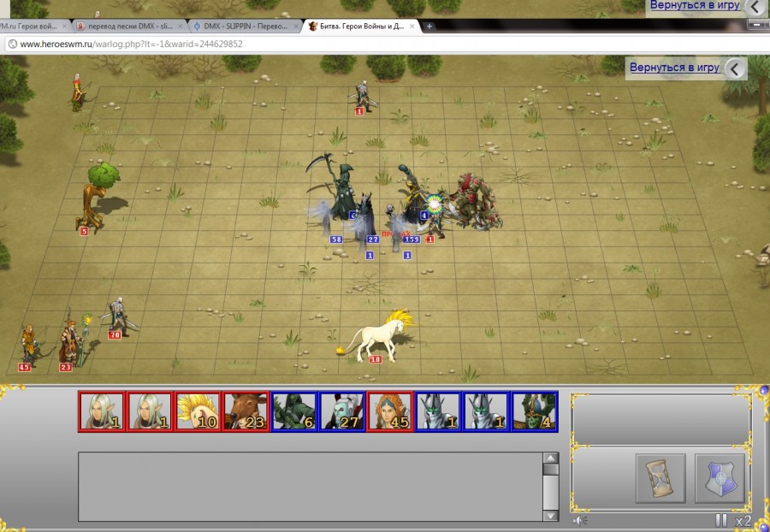
Task: Click the lone swordsman unit at grid top
Action: click(x=364, y=97)
